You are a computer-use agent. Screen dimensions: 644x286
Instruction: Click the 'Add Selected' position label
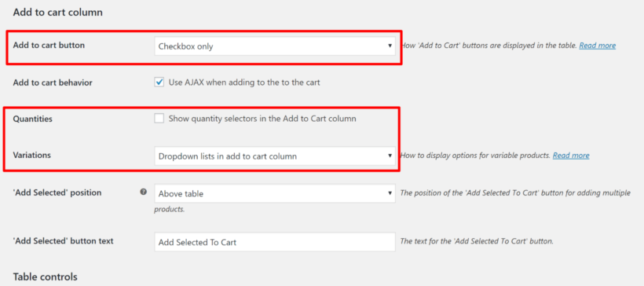tap(57, 192)
